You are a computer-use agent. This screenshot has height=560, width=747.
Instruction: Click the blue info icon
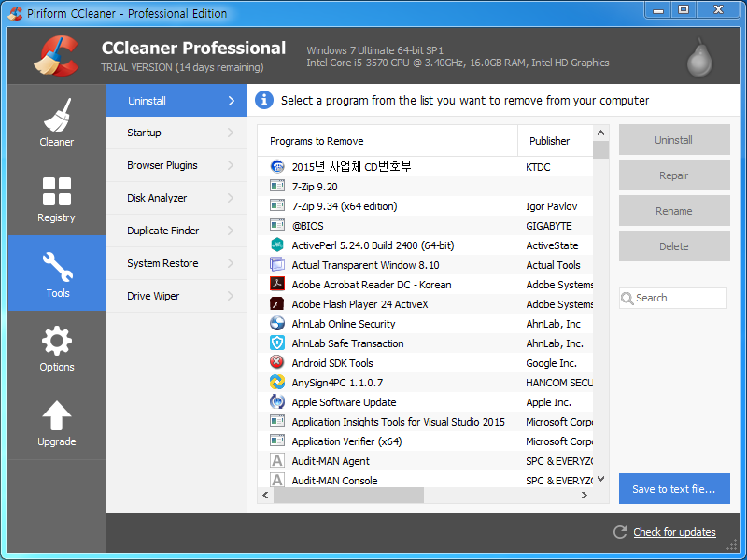[264, 100]
